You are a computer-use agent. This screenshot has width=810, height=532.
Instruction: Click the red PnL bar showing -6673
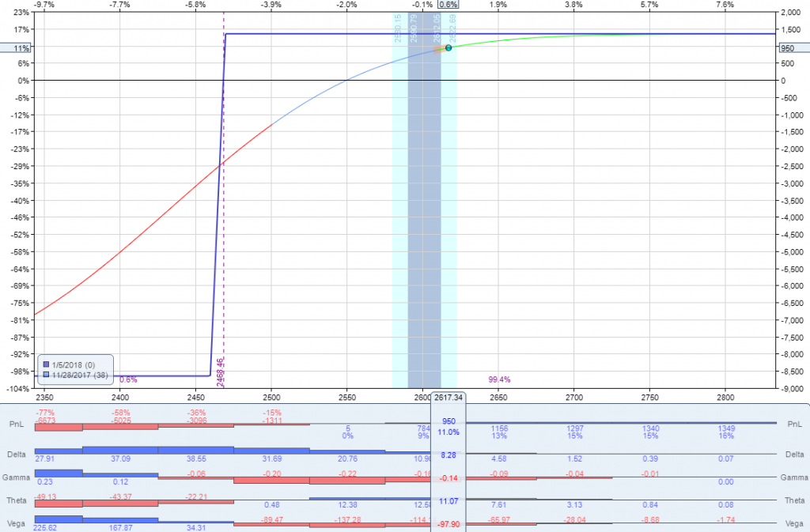59,427
